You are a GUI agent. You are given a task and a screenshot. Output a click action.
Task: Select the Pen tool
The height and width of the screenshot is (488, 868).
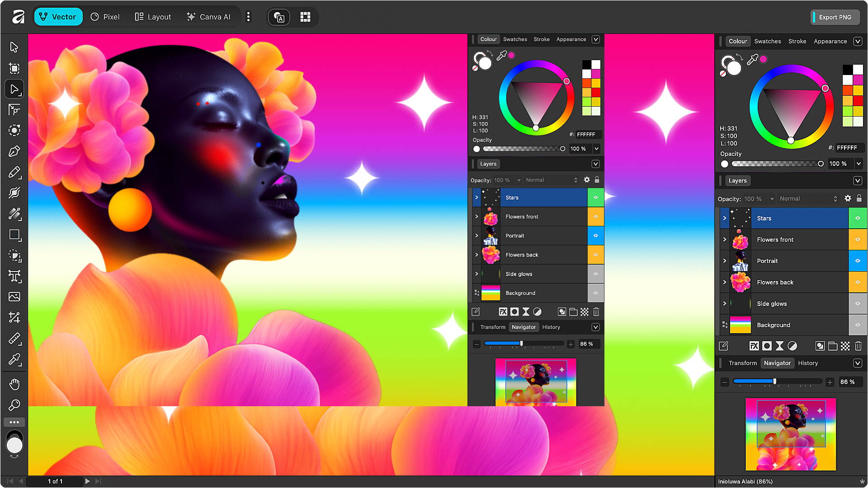pos(14,151)
